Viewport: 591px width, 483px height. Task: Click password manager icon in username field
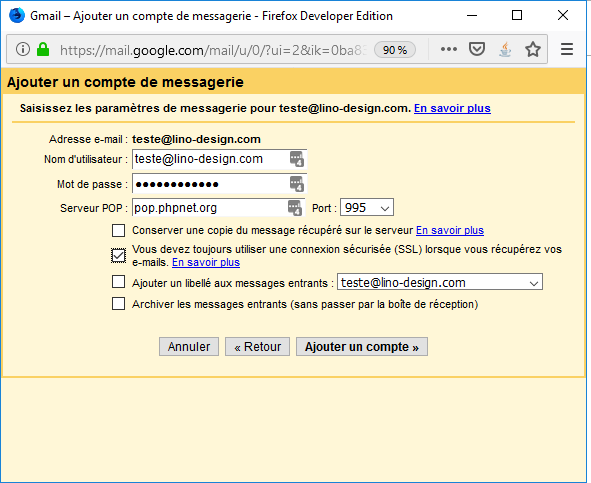(297, 159)
